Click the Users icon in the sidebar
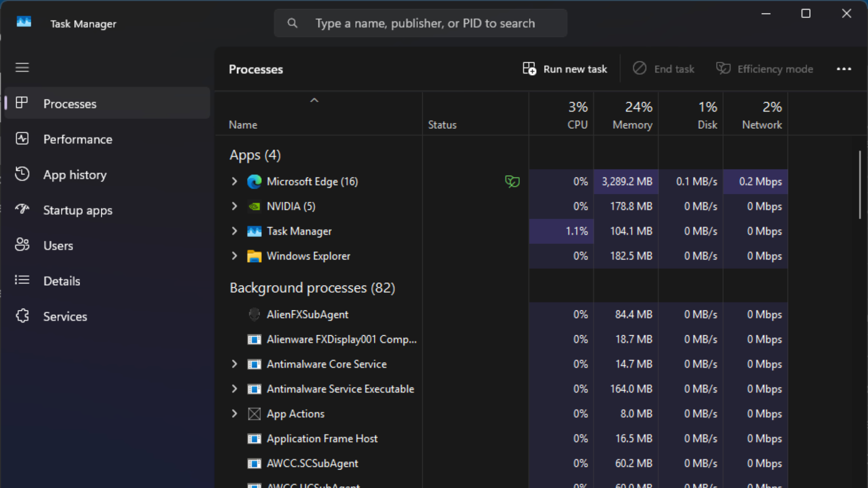This screenshot has width=868, height=488. click(22, 244)
